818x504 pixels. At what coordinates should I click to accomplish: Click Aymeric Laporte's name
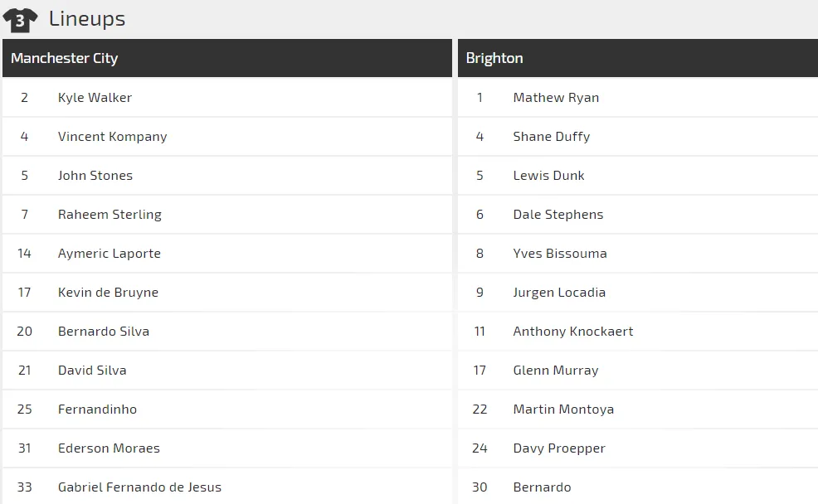coord(110,254)
